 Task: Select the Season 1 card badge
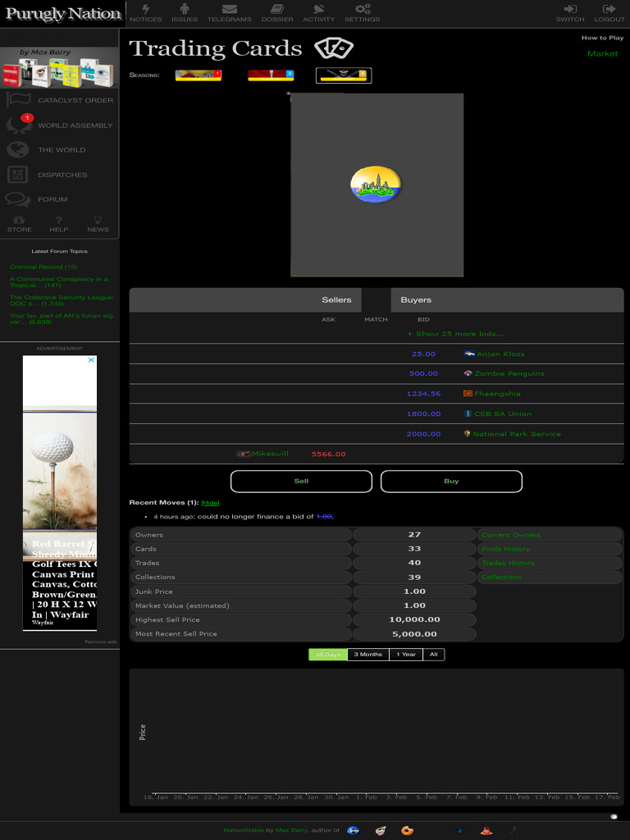coord(199,75)
